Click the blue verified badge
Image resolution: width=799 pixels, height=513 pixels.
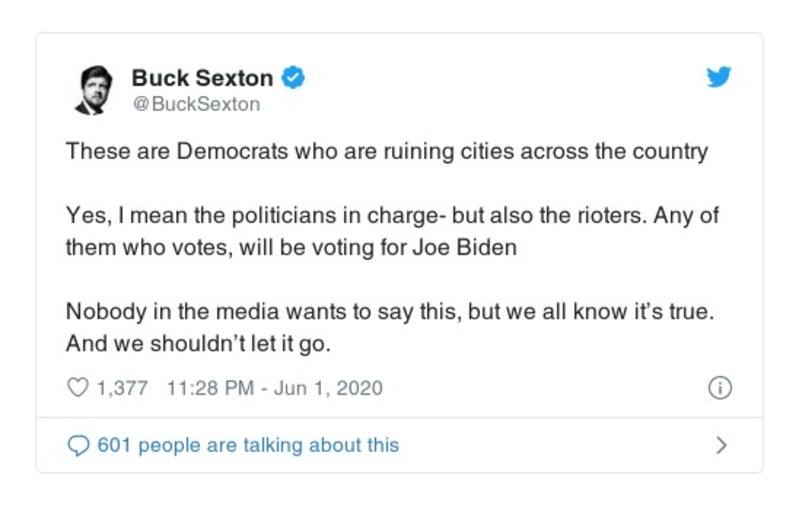[292, 78]
